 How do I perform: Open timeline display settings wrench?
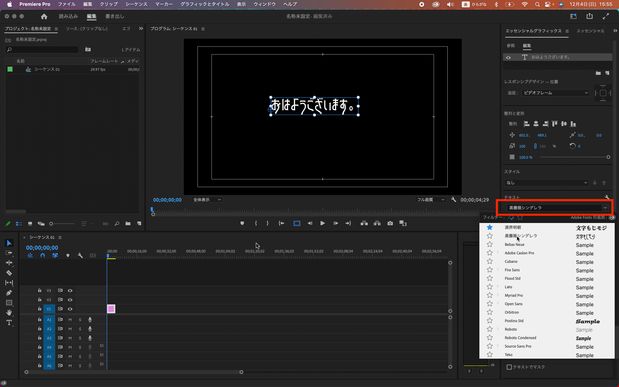[80, 255]
